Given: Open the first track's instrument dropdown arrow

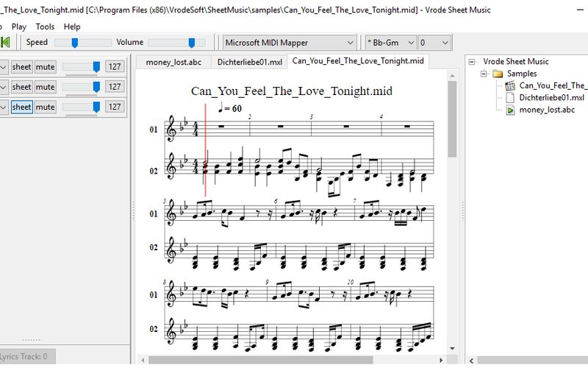Looking at the screenshot, I should point(4,67).
